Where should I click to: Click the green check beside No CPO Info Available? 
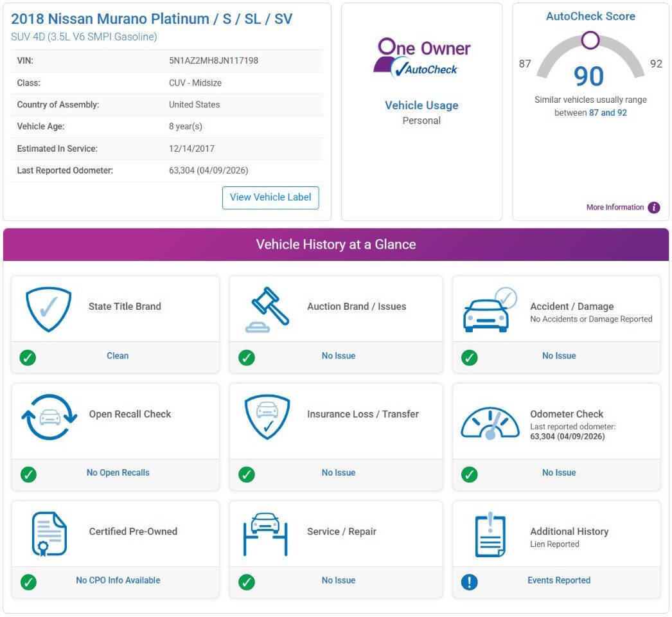[28, 582]
